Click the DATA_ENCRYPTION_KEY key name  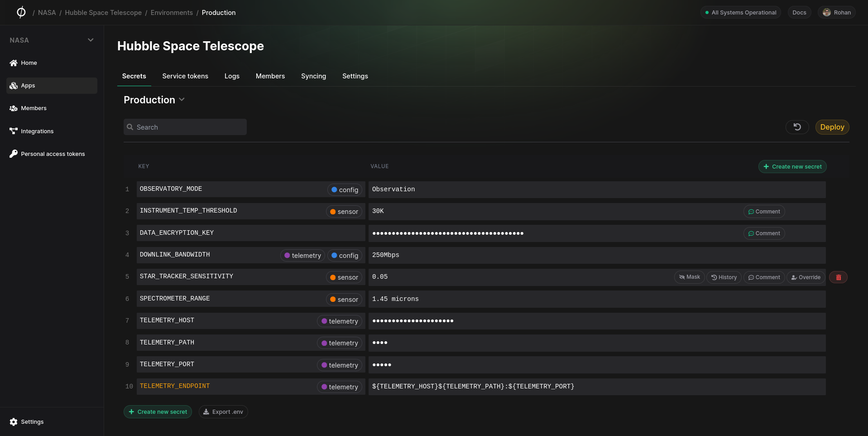(177, 233)
